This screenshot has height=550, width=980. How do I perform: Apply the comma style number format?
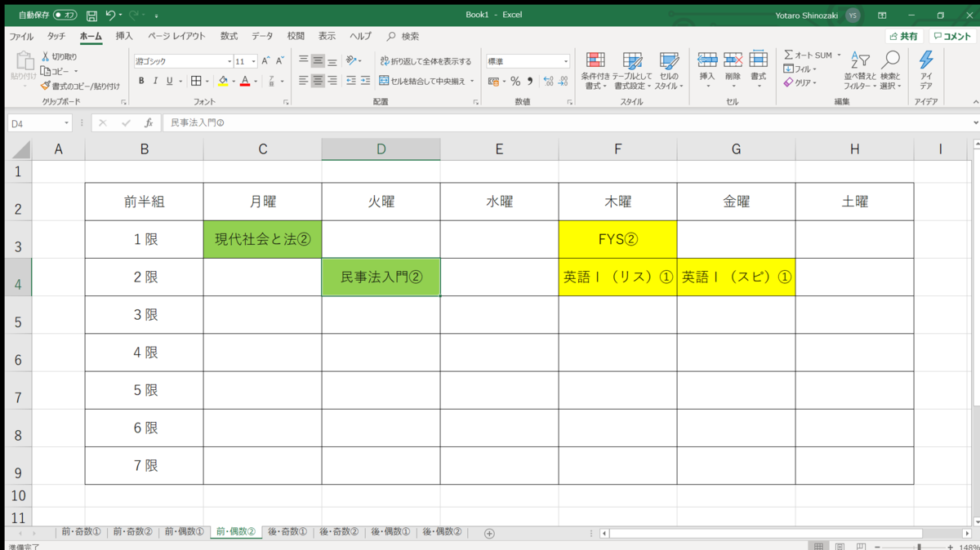pyautogui.click(x=530, y=81)
